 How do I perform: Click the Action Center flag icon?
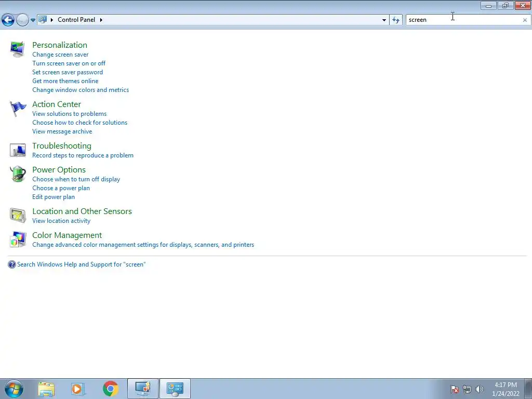click(18, 109)
